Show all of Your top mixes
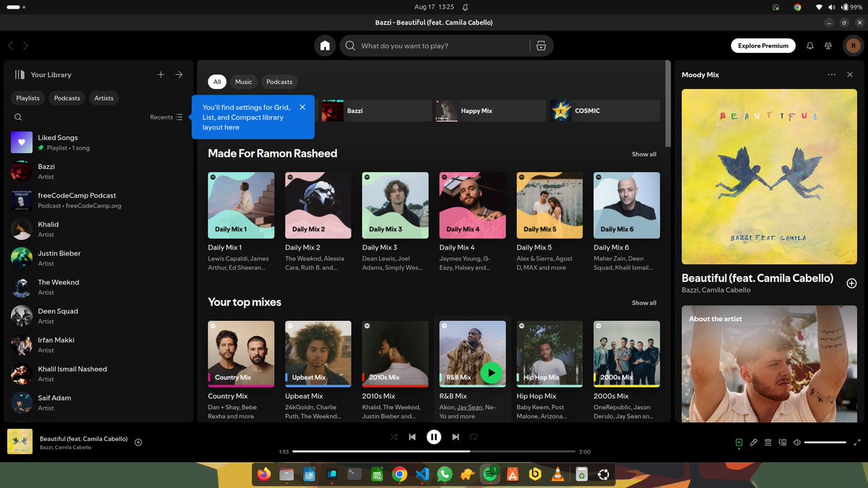 (644, 303)
